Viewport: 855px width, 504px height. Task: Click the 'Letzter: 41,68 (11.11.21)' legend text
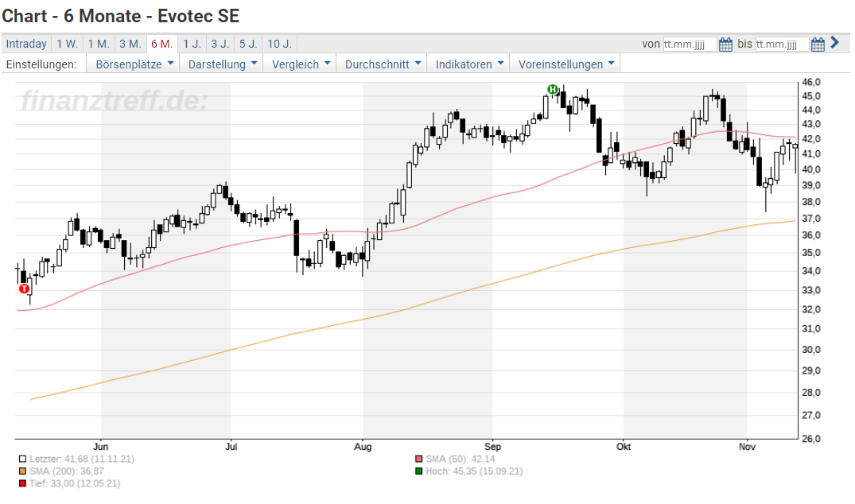tap(82, 459)
